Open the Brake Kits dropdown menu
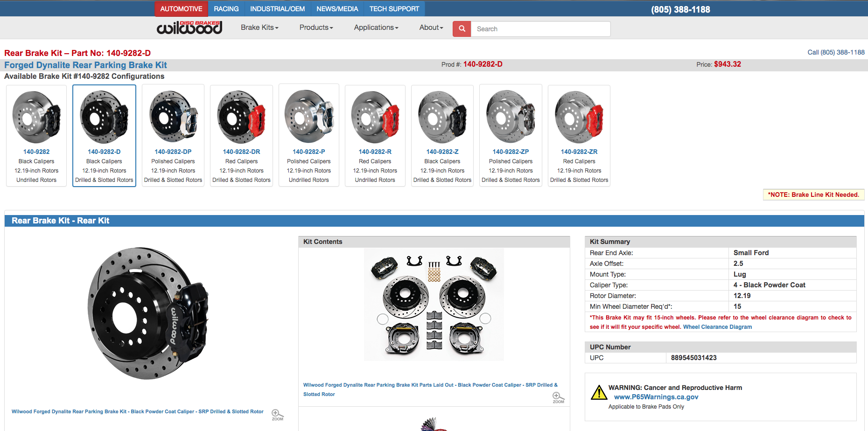 (259, 28)
